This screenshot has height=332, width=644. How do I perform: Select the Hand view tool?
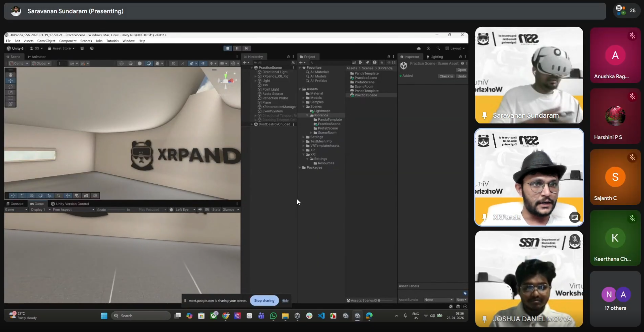10,75
